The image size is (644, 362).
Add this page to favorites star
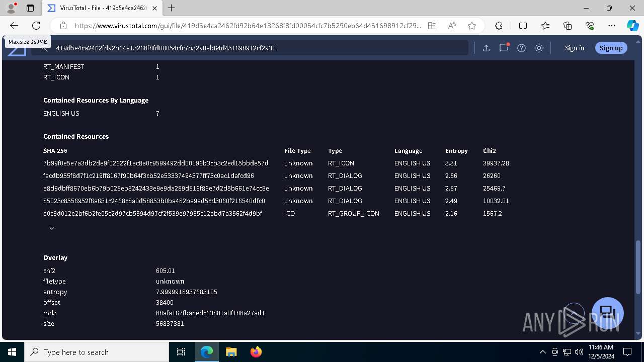tap(472, 26)
